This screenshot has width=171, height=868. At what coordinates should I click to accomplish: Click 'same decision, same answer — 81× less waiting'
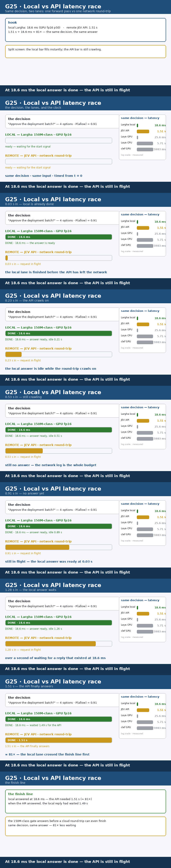[x=42, y=825]
